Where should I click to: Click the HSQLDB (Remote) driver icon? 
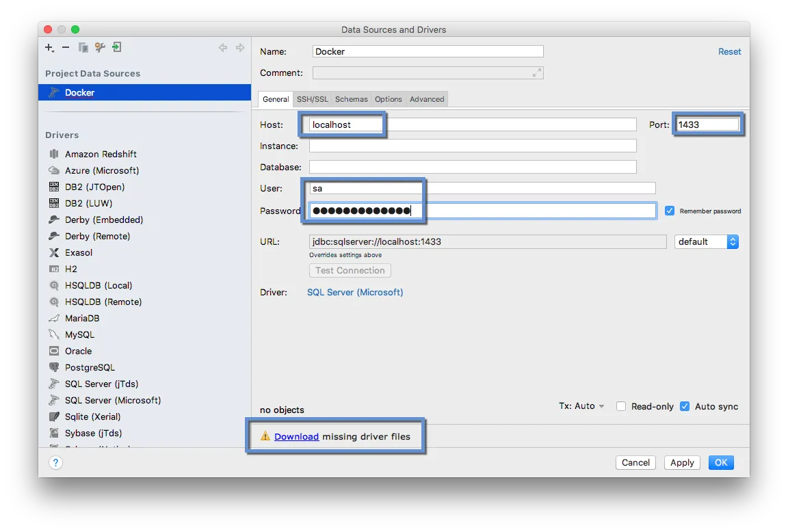[x=54, y=302]
